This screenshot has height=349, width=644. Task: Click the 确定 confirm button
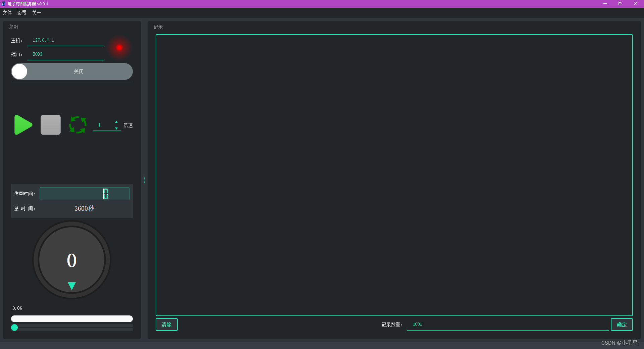click(x=622, y=325)
